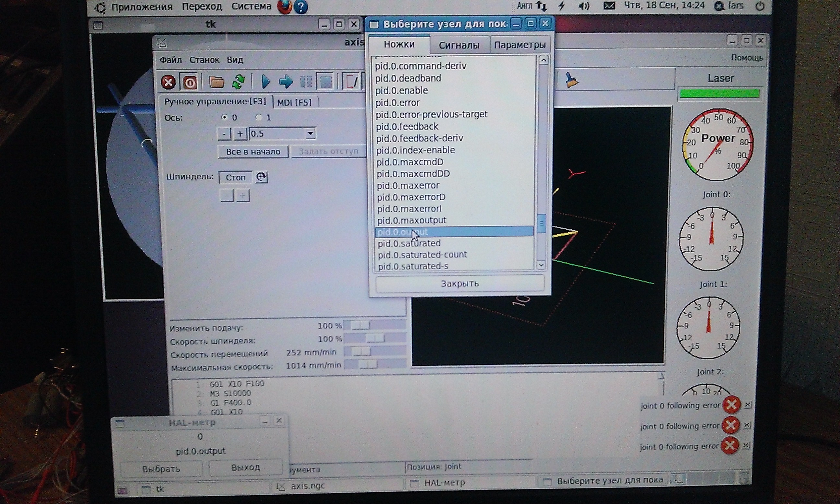Open a G-code file via folder icon
The height and width of the screenshot is (504, 840).
pyautogui.click(x=216, y=82)
